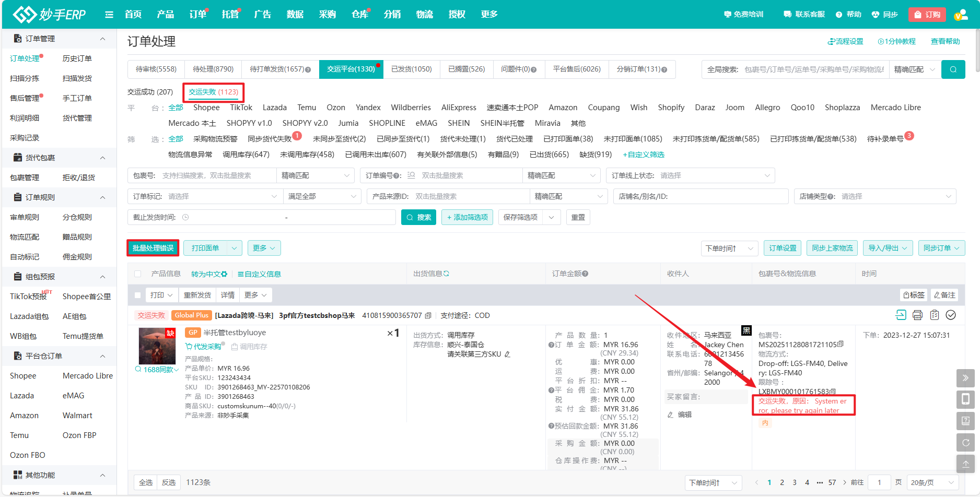Viewport: 980px width, 497px height.
Task: Click the 批量处理错误 button
Action: pos(153,247)
